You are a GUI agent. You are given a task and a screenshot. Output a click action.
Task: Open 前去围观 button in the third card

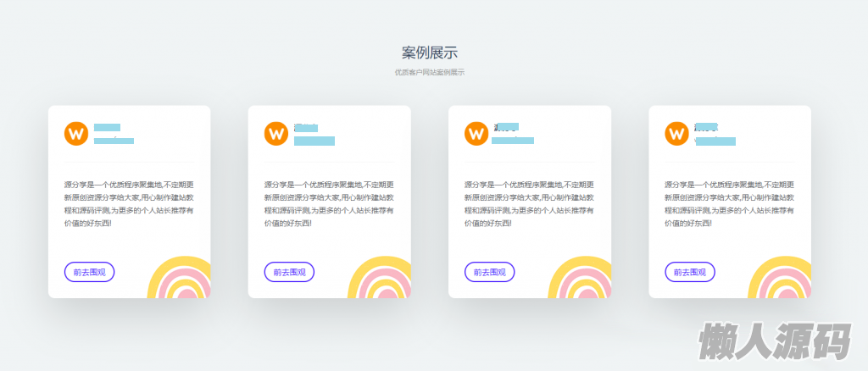pos(490,272)
